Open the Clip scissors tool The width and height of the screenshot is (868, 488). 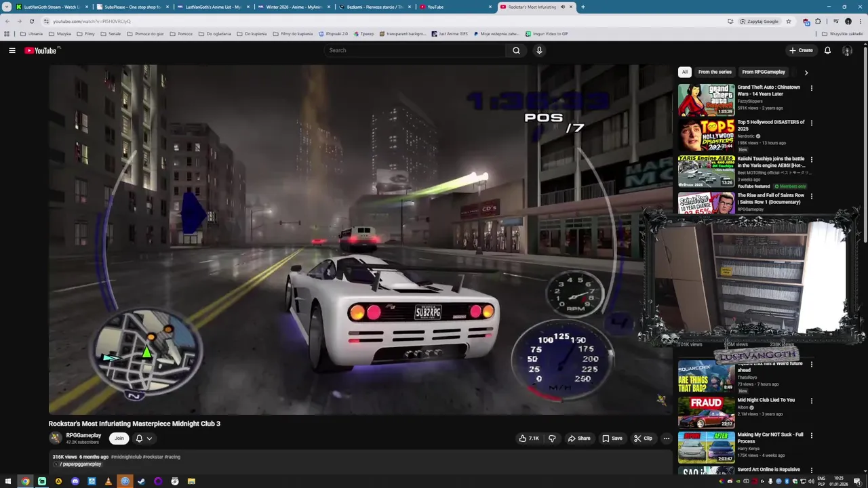coord(643,439)
